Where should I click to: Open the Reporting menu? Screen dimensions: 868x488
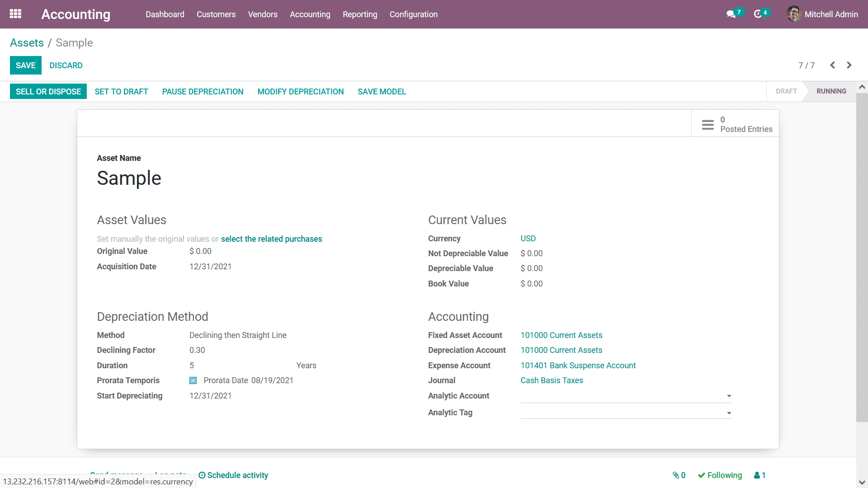[360, 14]
